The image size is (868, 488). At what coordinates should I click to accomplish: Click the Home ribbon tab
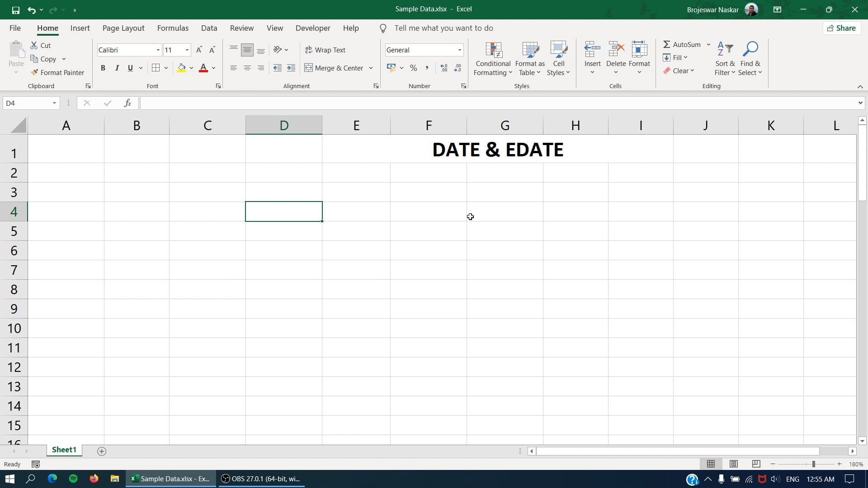pyautogui.click(x=47, y=28)
